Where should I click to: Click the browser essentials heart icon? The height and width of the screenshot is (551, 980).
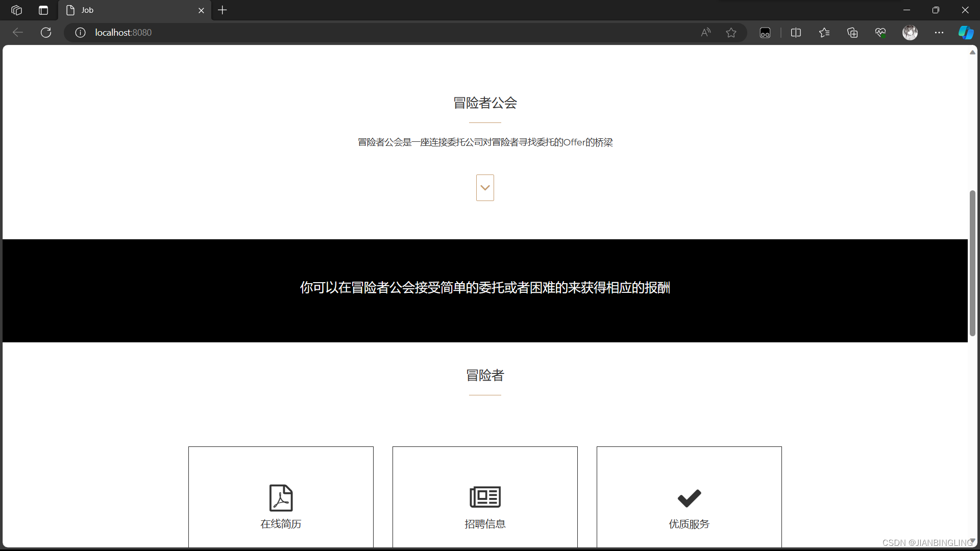(880, 33)
